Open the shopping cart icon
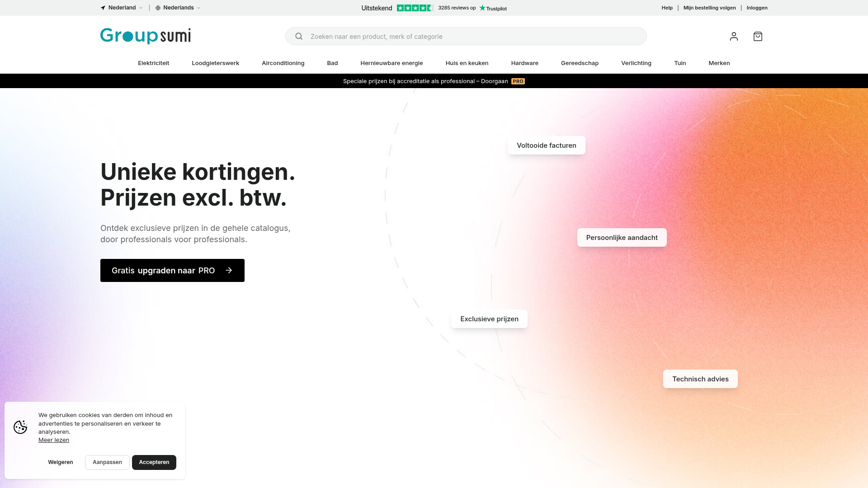The width and height of the screenshot is (868, 488). coord(758,36)
